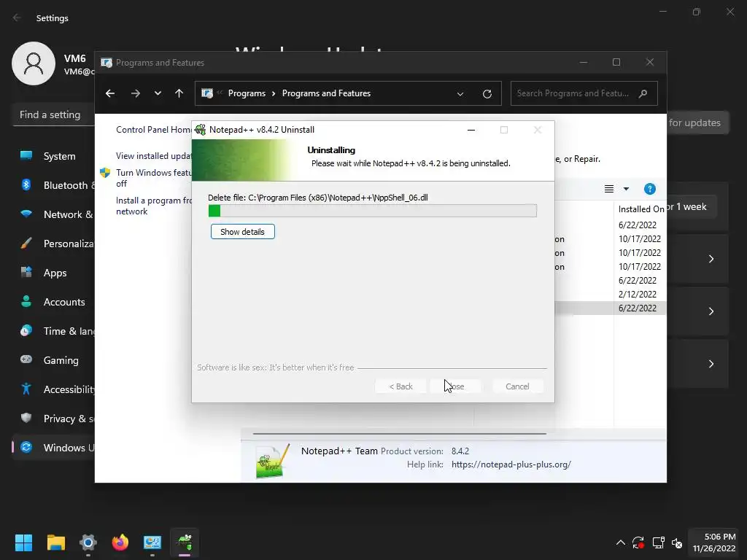
Task: Open the Windows Start menu
Action: click(23, 542)
